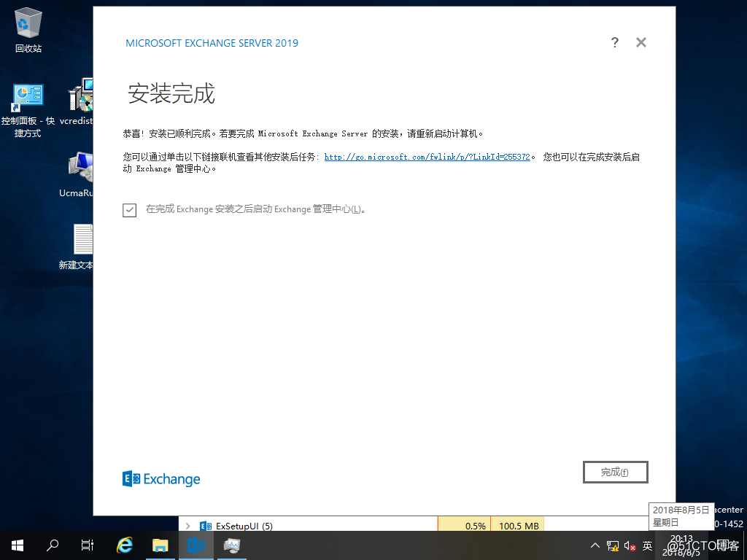Click the muted volume tray icon
The image size is (747, 560).
point(630,545)
